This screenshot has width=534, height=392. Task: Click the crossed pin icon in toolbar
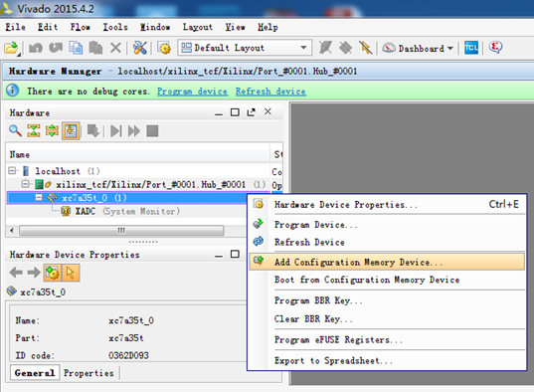point(366,48)
